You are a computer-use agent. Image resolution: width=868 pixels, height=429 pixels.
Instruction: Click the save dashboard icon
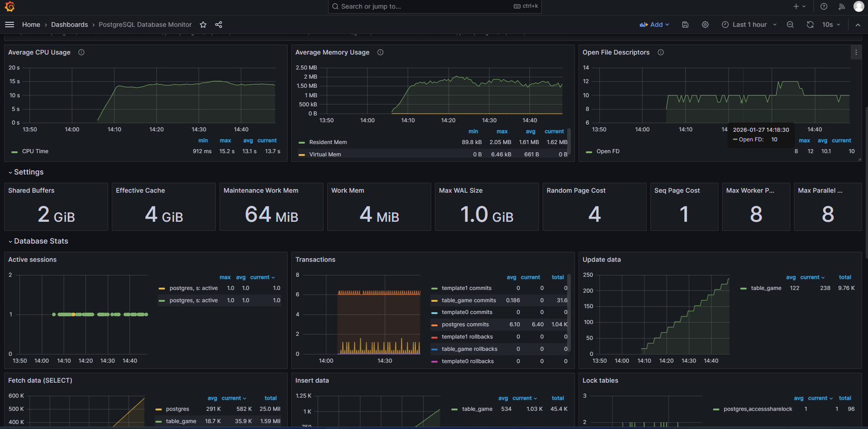click(685, 25)
